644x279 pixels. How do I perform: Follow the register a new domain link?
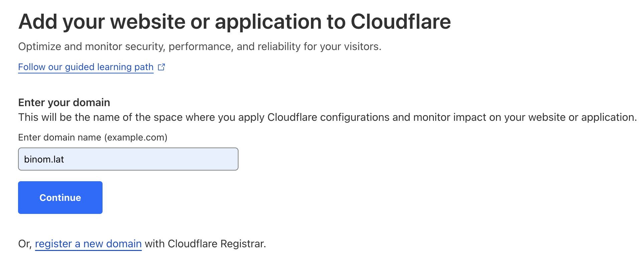click(x=88, y=244)
